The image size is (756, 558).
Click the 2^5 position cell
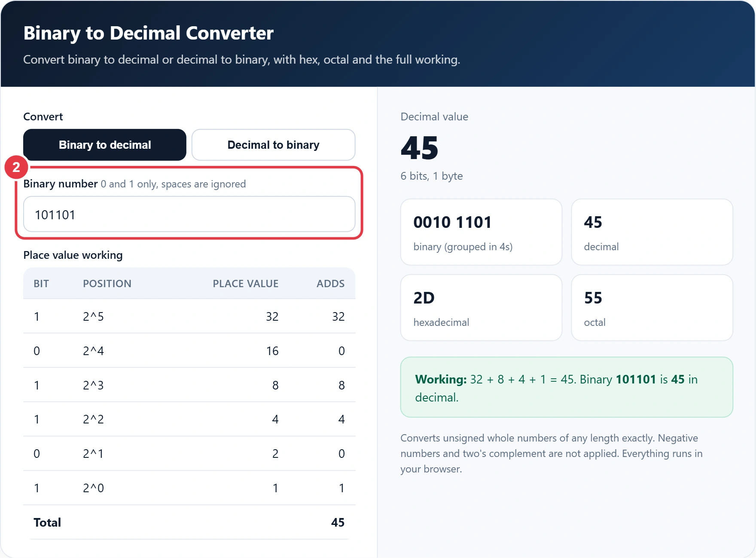click(x=93, y=316)
